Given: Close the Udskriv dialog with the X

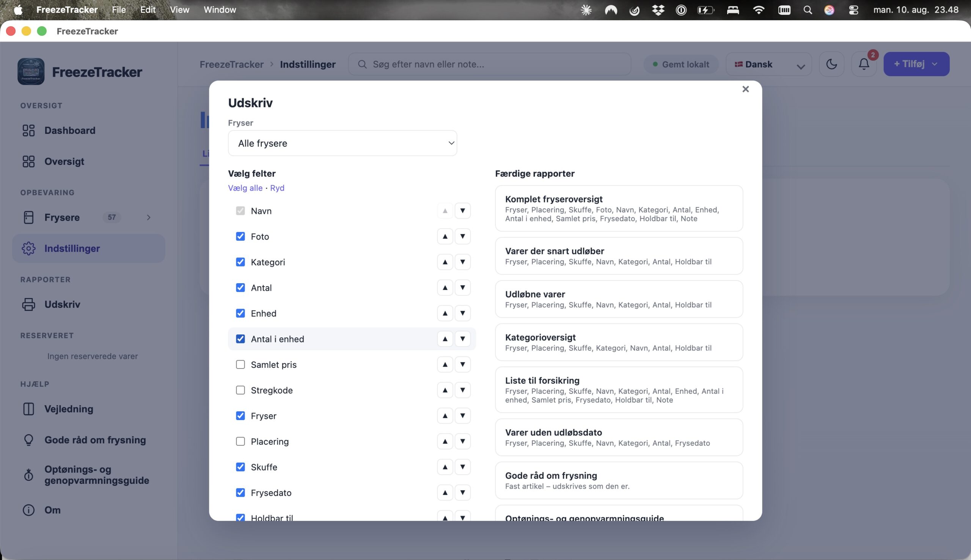Looking at the screenshot, I should 745,89.
